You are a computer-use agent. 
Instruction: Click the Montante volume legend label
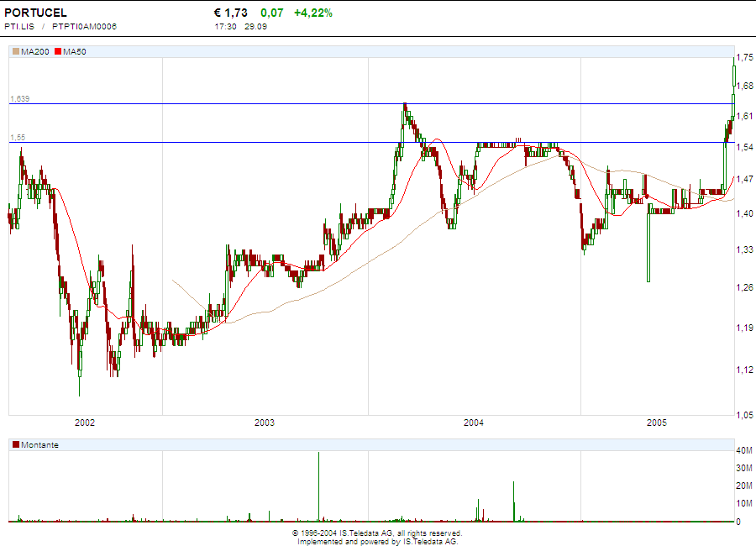click(x=40, y=444)
